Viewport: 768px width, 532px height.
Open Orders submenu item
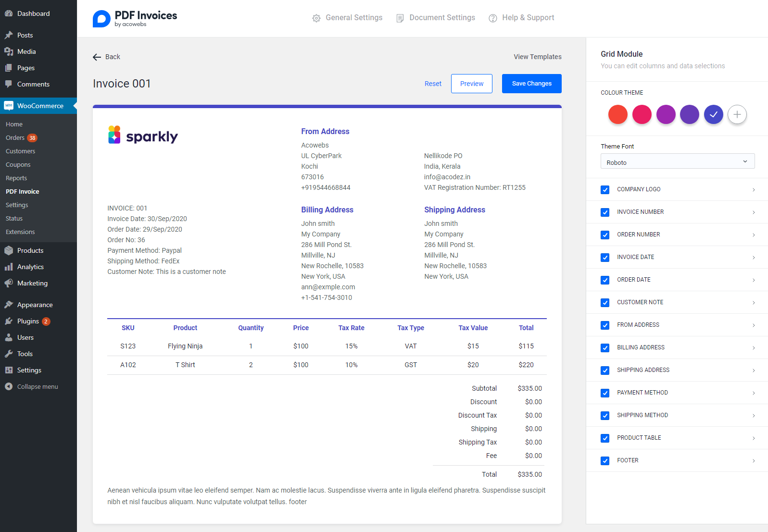(x=15, y=137)
